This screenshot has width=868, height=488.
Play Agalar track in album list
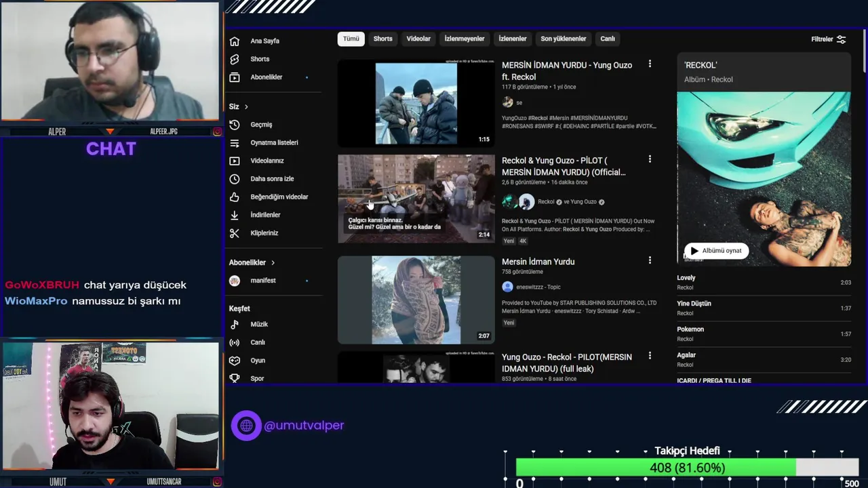pyautogui.click(x=764, y=360)
